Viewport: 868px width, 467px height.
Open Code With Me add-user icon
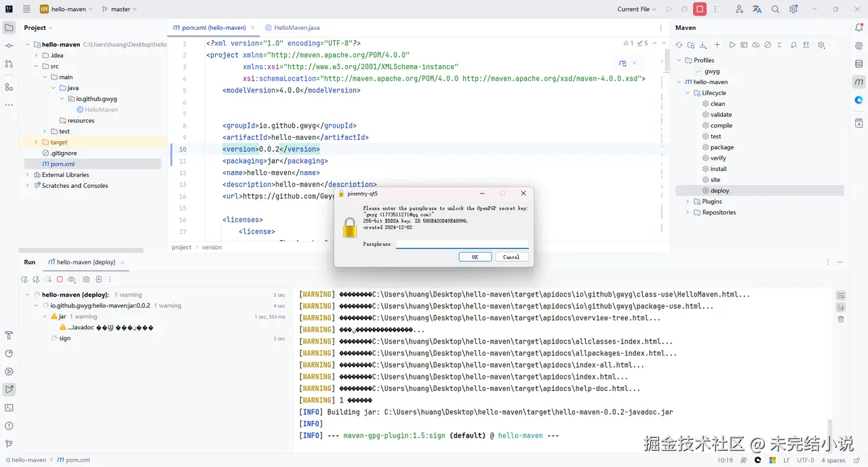tap(739, 9)
